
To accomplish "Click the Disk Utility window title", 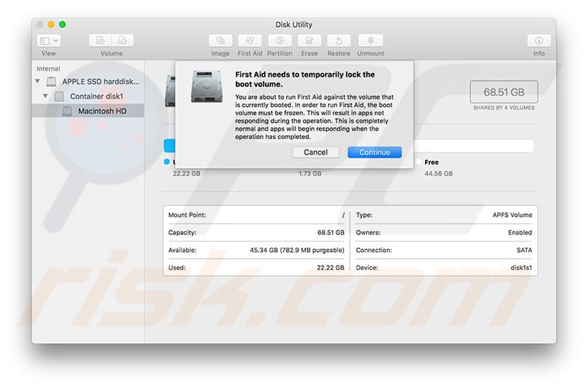I will coord(293,25).
